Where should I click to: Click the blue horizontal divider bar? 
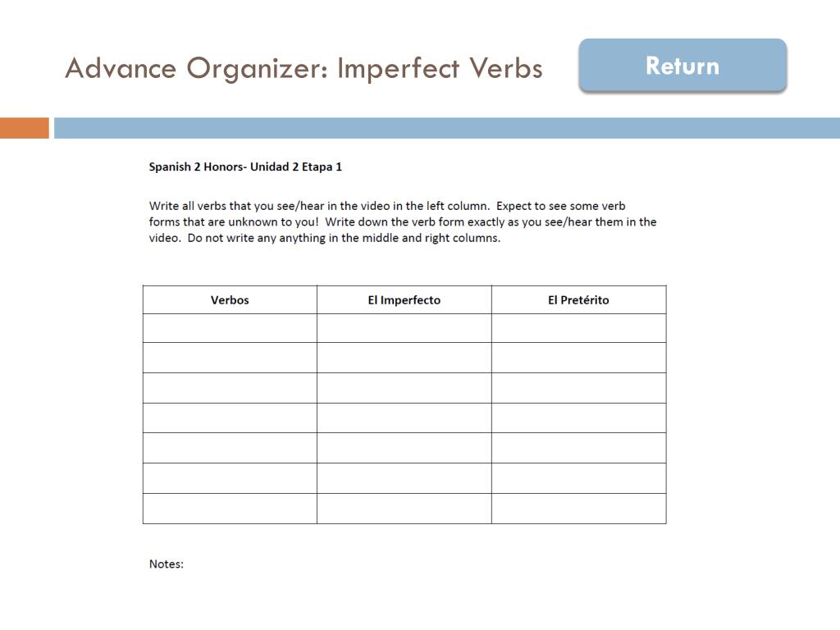[x=447, y=128]
